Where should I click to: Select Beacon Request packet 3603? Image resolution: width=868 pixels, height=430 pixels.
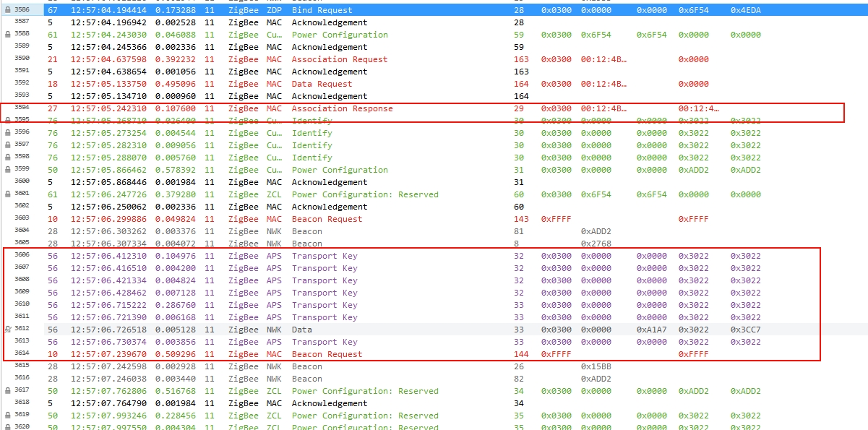434,219
